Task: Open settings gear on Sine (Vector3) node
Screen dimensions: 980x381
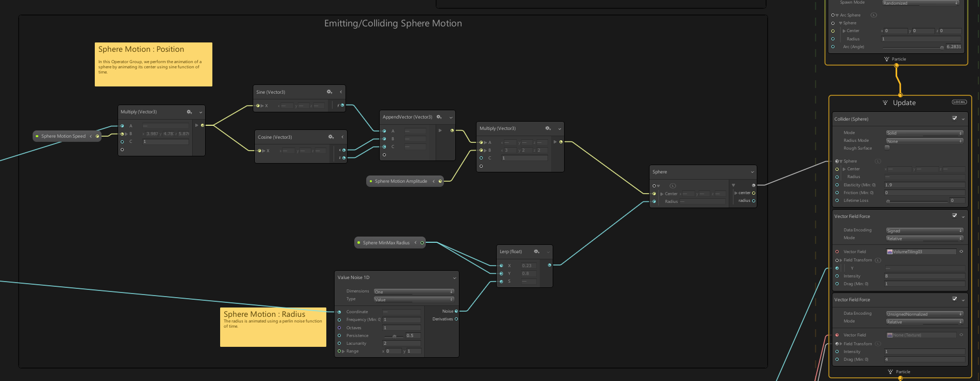Action: (329, 92)
